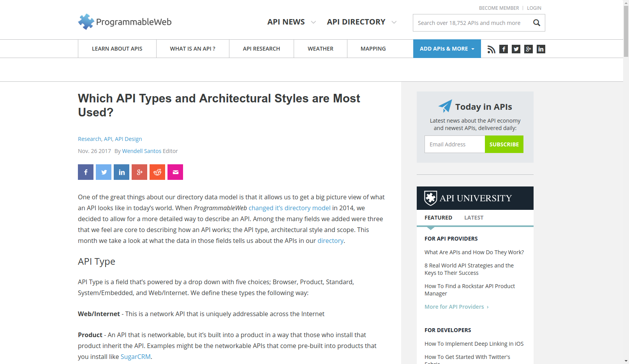Open Twitter icon in navigation bar
This screenshot has height=364, width=629.
pos(516,49)
